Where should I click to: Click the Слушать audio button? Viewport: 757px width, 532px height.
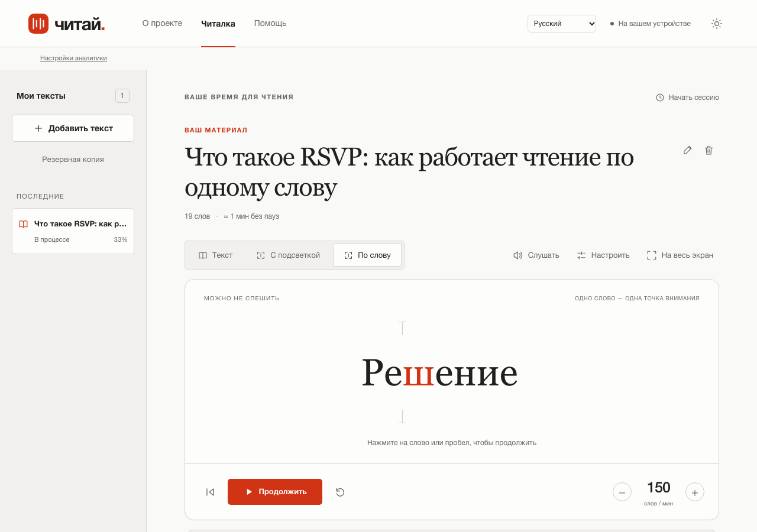pyautogui.click(x=536, y=255)
